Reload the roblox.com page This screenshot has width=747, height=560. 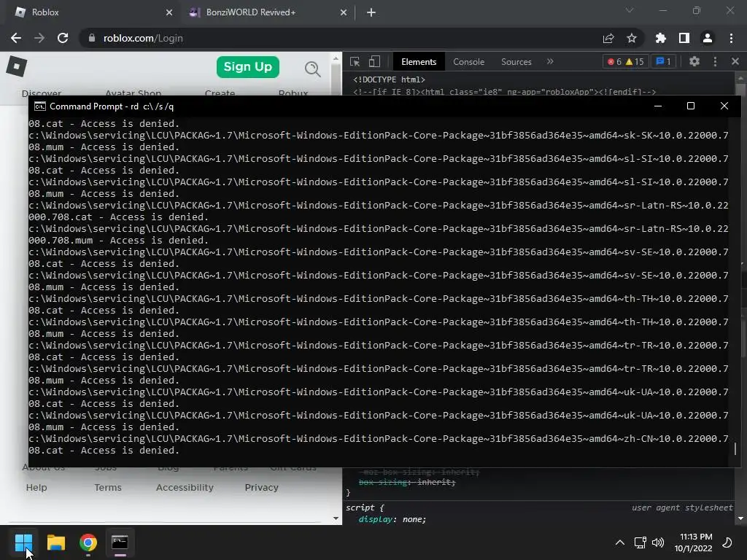pos(63,38)
